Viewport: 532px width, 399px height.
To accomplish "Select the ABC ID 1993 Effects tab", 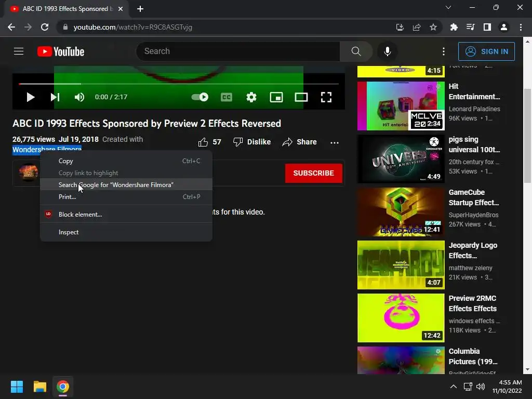I will (x=66, y=9).
